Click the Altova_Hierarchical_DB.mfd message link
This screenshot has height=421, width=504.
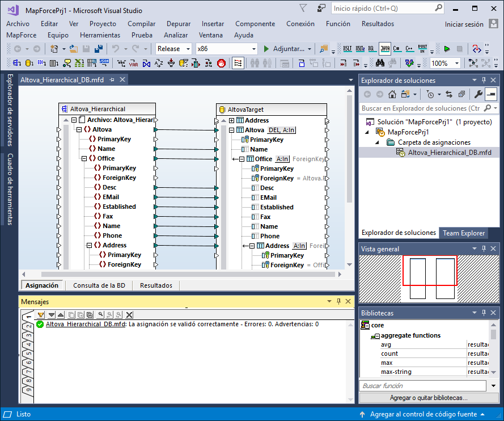tap(86, 325)
